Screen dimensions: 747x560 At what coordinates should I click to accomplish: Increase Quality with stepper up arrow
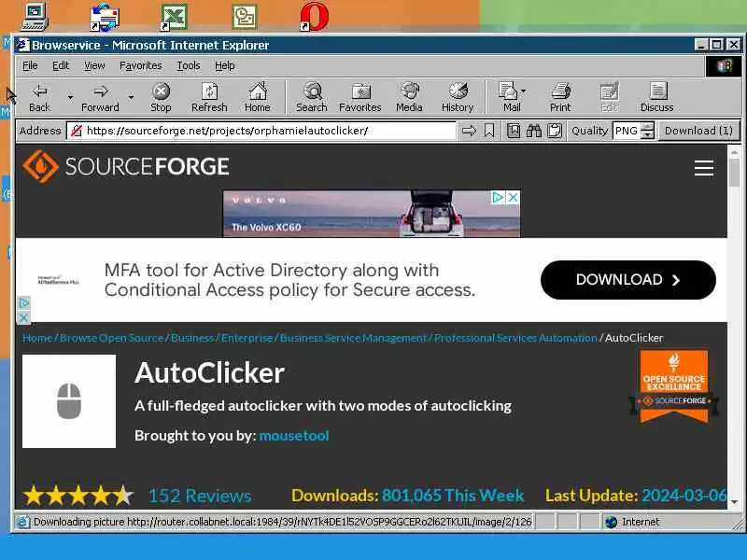pos(647,127)
